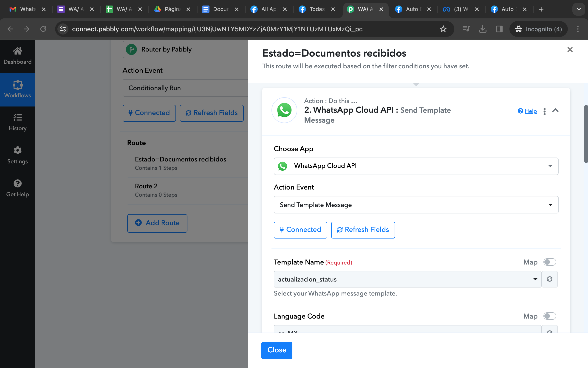588x368 pixels.
Task: Open a new browser tab
Action: [x=541, y=9]
